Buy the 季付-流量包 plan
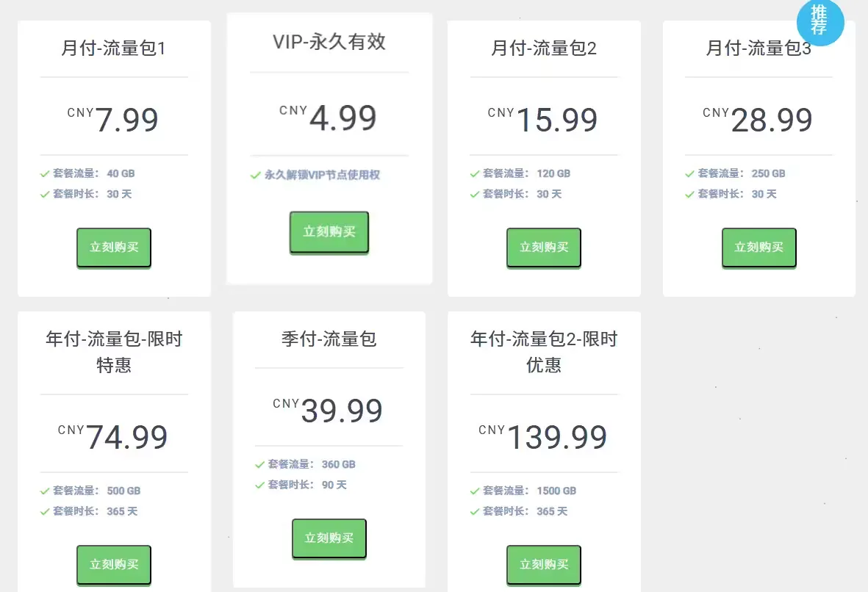 tap(329, 538)
